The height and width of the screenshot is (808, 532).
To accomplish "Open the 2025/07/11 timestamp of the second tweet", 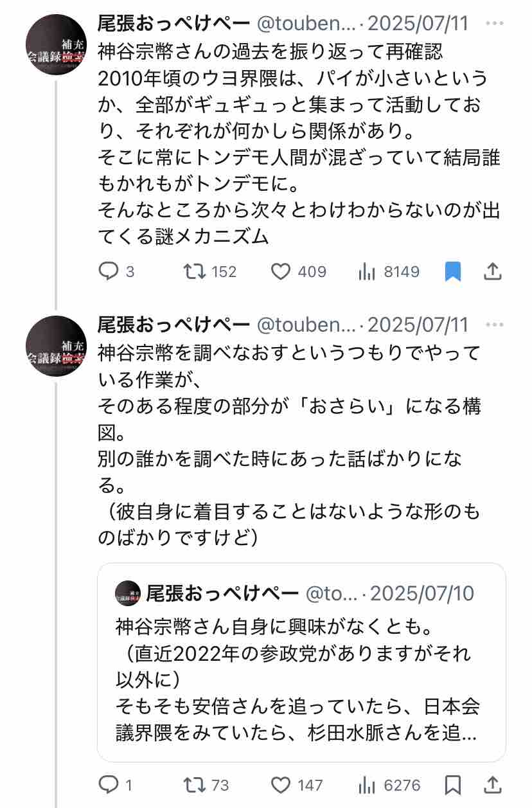I will coord(418,325).
